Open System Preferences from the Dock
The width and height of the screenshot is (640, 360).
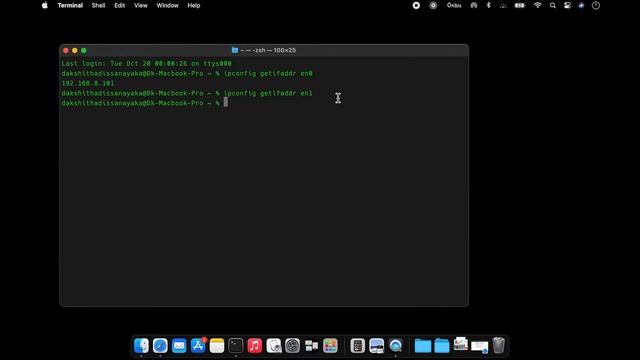coord(293,346)
